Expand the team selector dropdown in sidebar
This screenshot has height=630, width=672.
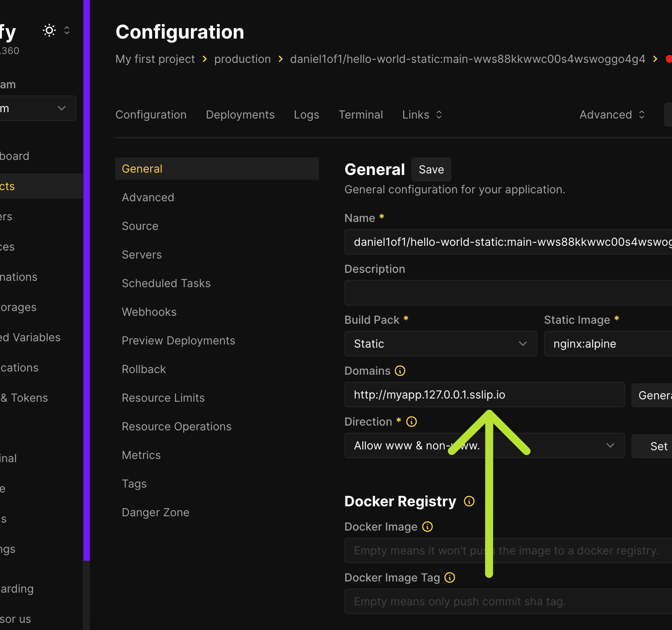pyautogui.click(x=38, y=108)
